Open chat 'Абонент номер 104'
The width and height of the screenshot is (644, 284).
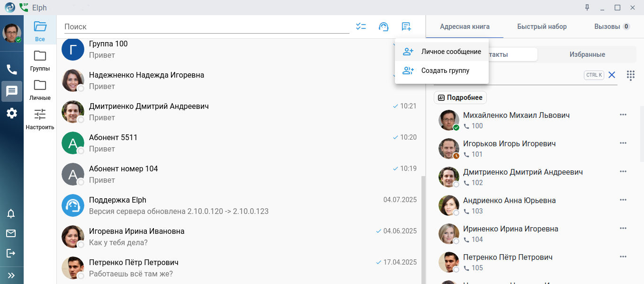tap(239, 174)
